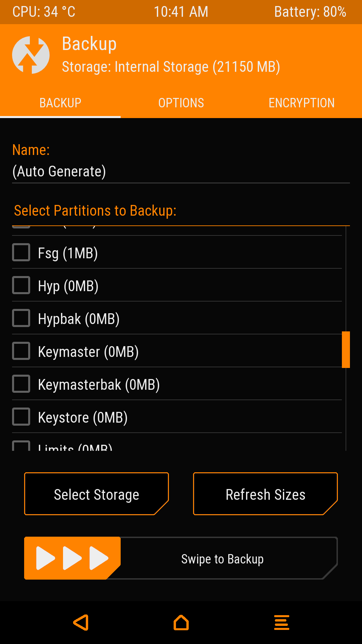Tap the home navigation icon

click(181, 623)
